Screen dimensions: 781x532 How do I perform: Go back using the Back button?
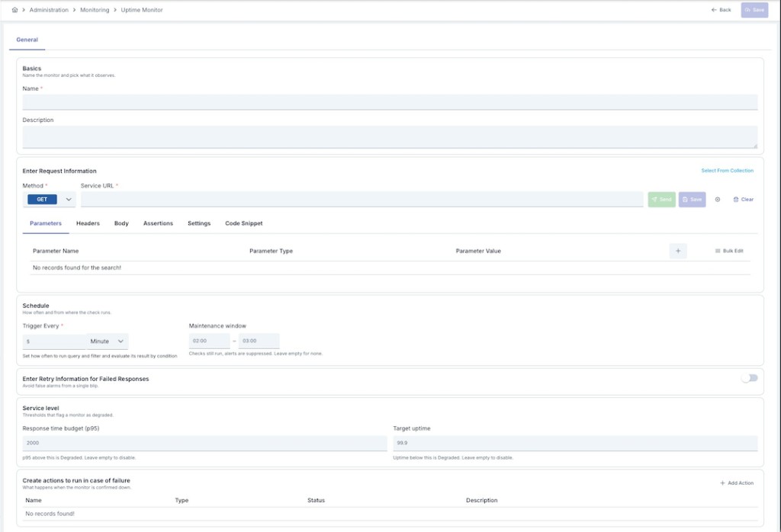pyautogui.click(x=721, y=10)
